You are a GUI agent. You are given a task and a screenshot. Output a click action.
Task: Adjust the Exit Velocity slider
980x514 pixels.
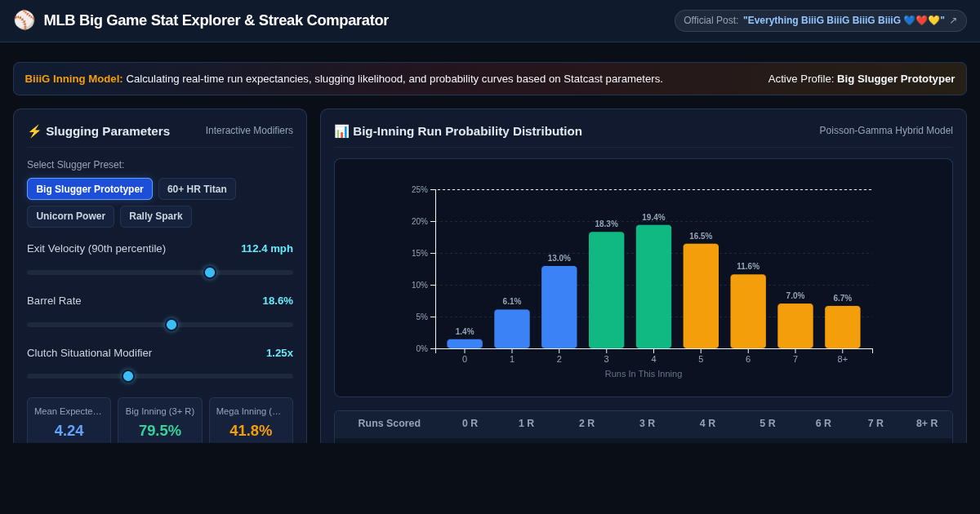(160, 273)
